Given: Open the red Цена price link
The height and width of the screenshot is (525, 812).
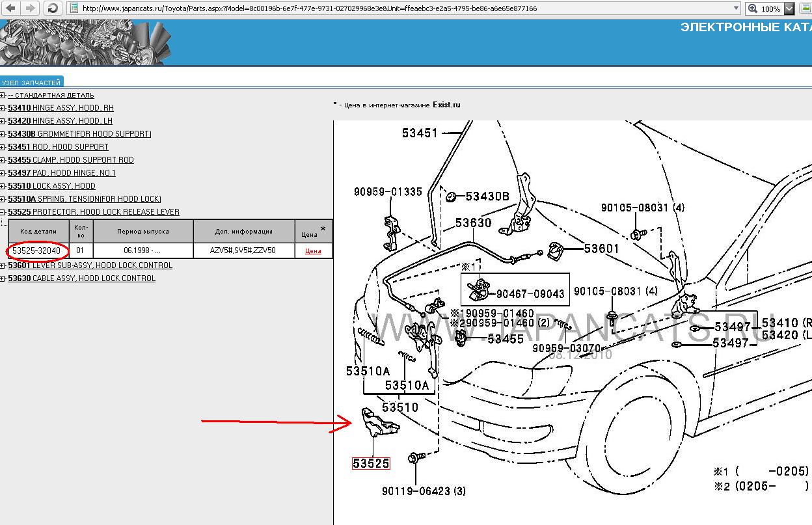Looking at the screenshot, I should 313,251.
